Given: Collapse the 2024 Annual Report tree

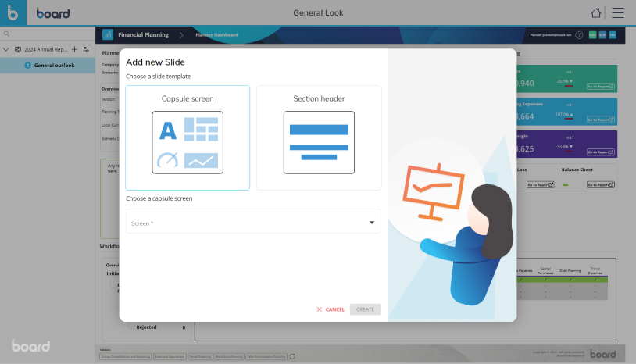Looking at the screenshot, I should click(6, 49).
